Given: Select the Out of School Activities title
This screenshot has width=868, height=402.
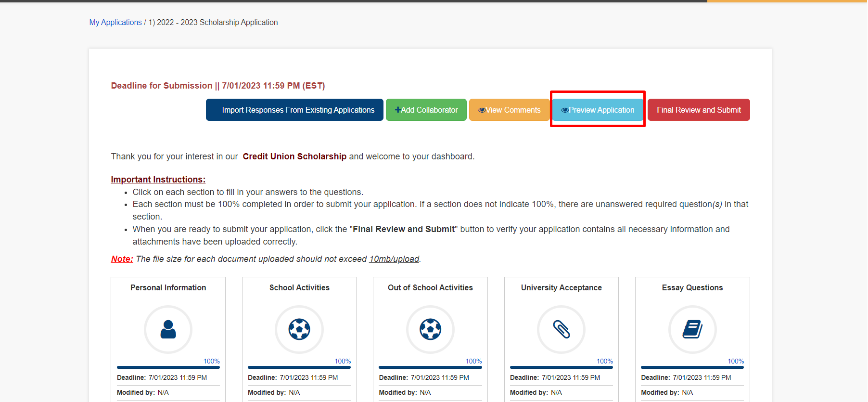Looking at the screenshot, I should point(430,287).
